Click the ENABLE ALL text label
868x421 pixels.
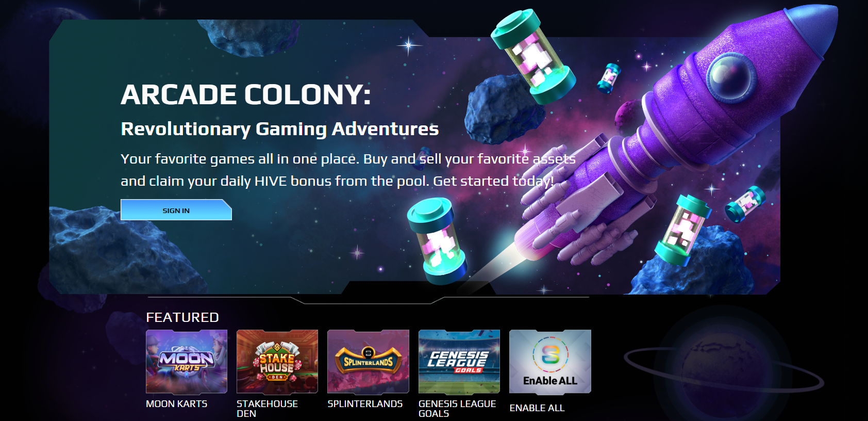pos(537,408)
